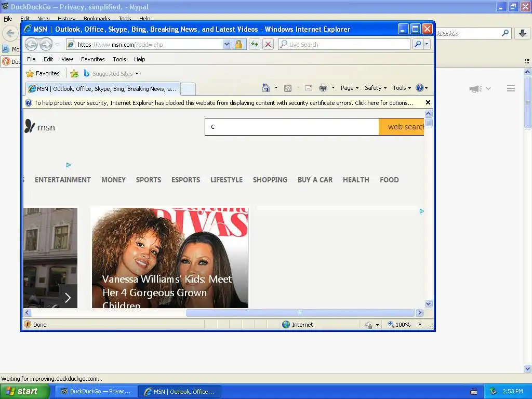The height and width of the screenshot is (399, 532).
Task: Go to MONEY section
Action: (113, 180)
